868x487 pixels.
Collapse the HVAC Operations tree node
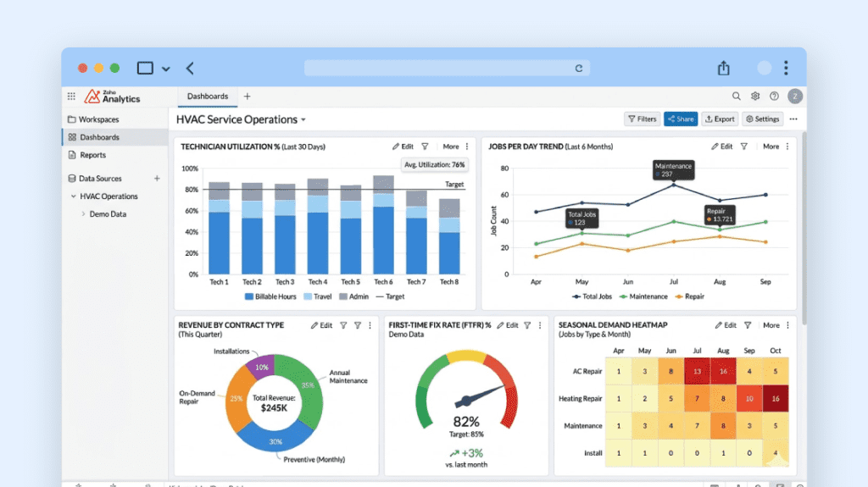(73, 196)
